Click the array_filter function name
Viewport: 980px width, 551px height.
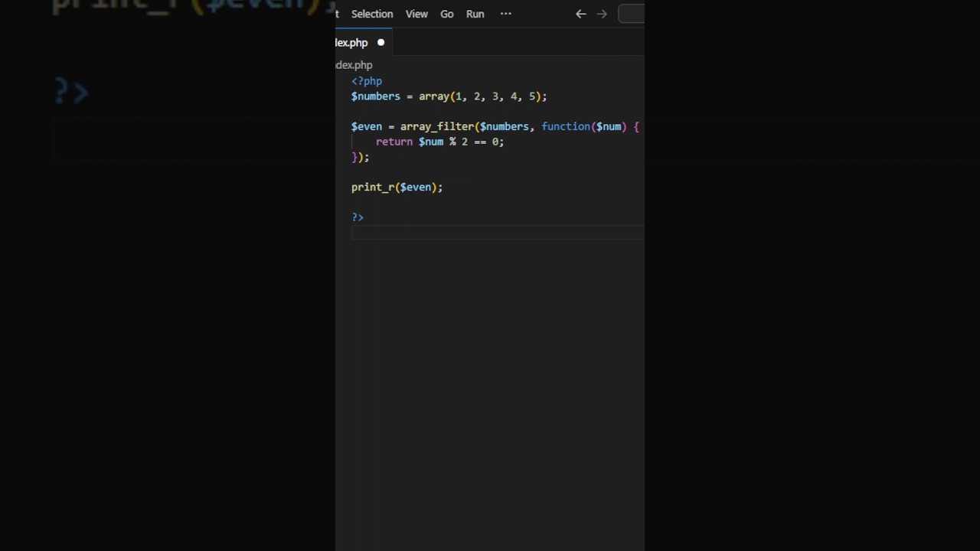point(437,126)
